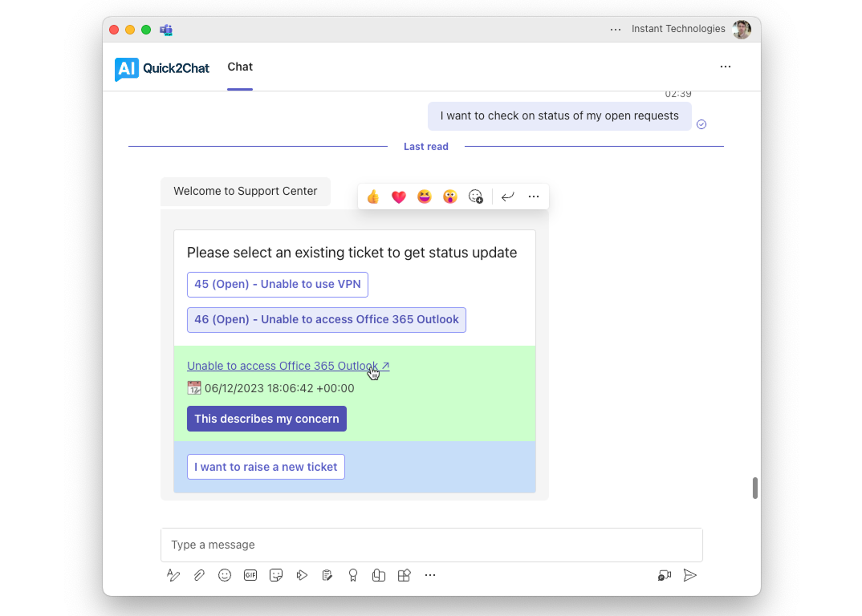Select ticket 45 Unable to use VPN
This screenshot has width=862, height=616.
pyautogui.click(x=278, y=285)
